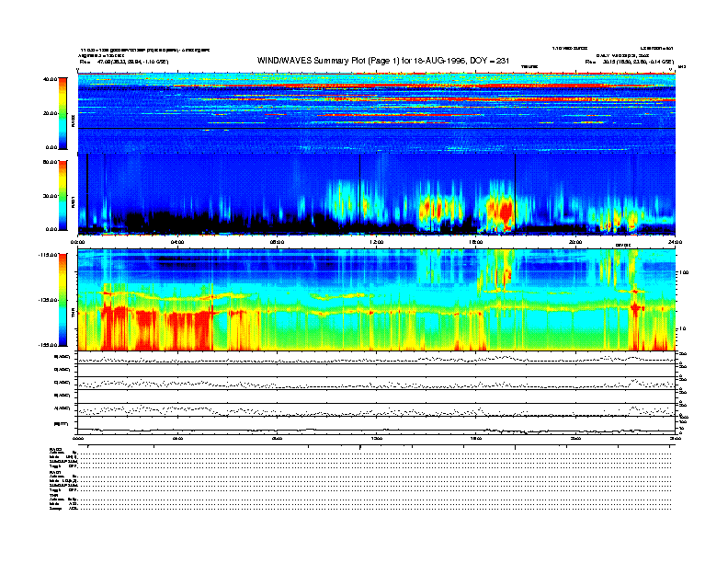Click the 10 tick label on TNR right axis
Image resolution: width=728 pixels, height=563 pixels.
click(683, 329)
